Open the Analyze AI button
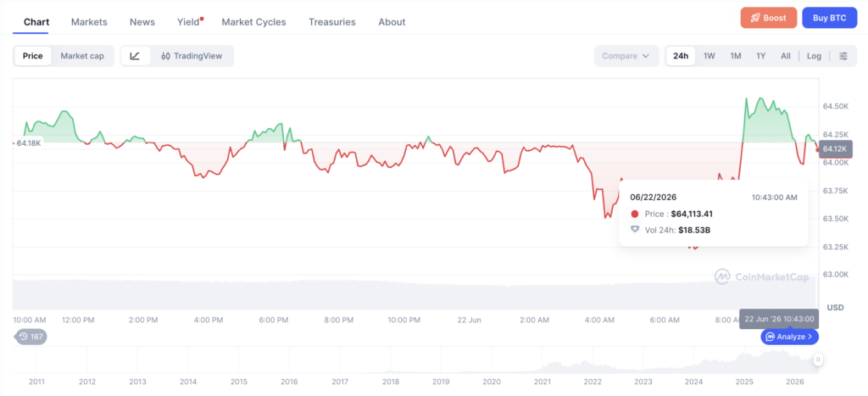 click(x=789, y=336)
